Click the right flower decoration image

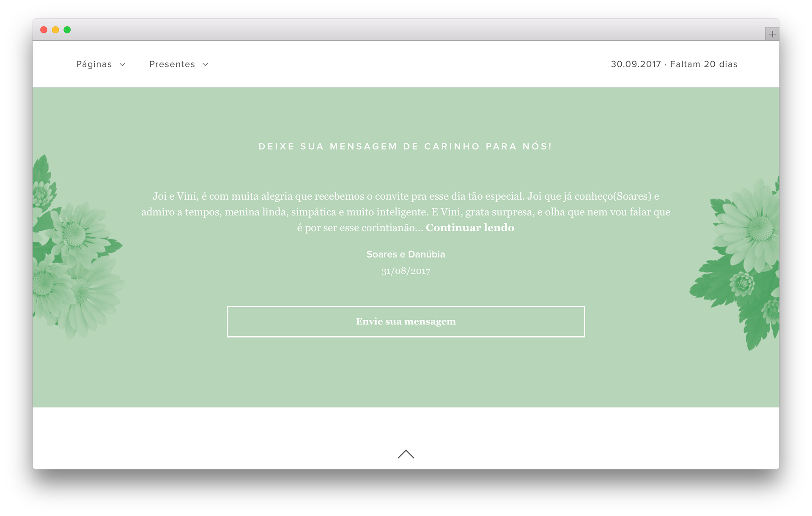(x=736, y=262)
